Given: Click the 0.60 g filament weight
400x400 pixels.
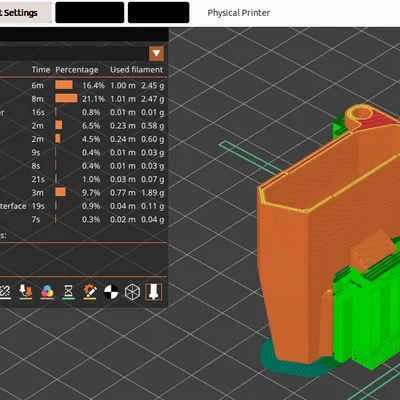Looking at the screenshot, I should [152, 139].
